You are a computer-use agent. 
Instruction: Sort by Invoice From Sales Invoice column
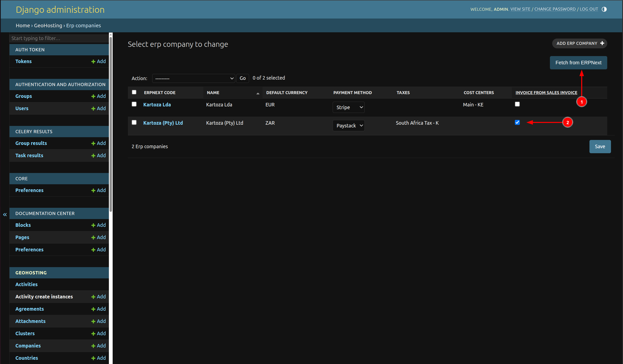point(546,93)
